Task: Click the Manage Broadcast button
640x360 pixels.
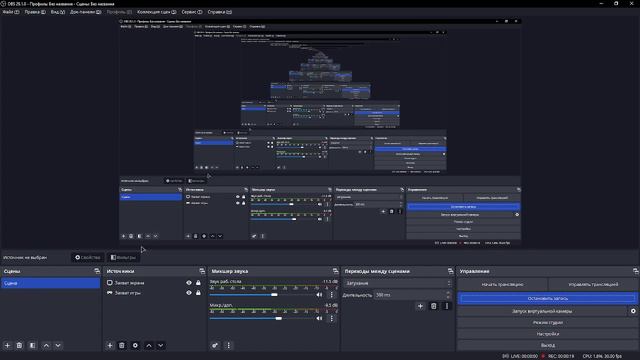Action: click(x=593, y=284)
